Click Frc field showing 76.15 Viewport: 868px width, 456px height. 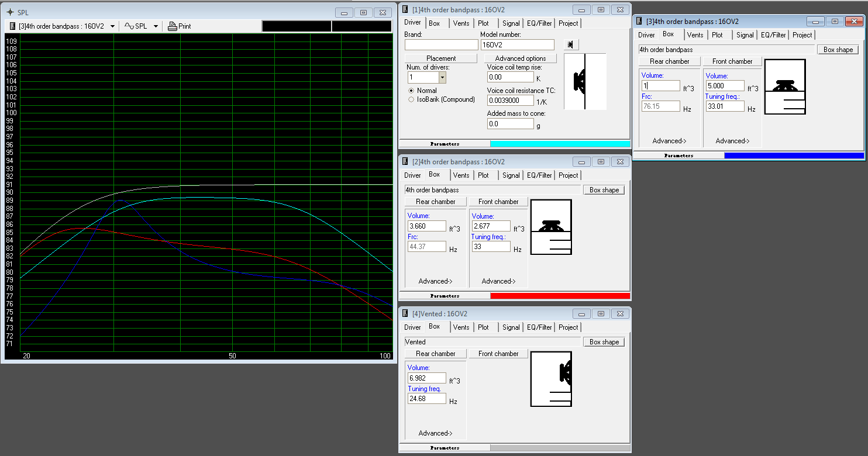click(660, 106)
